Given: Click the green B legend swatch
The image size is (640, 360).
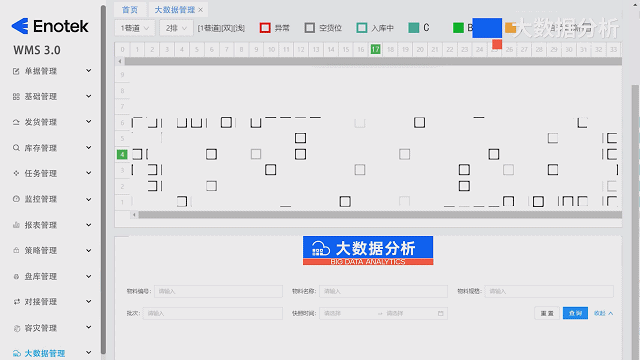Looking at the screenshot, I should (458, 28).
